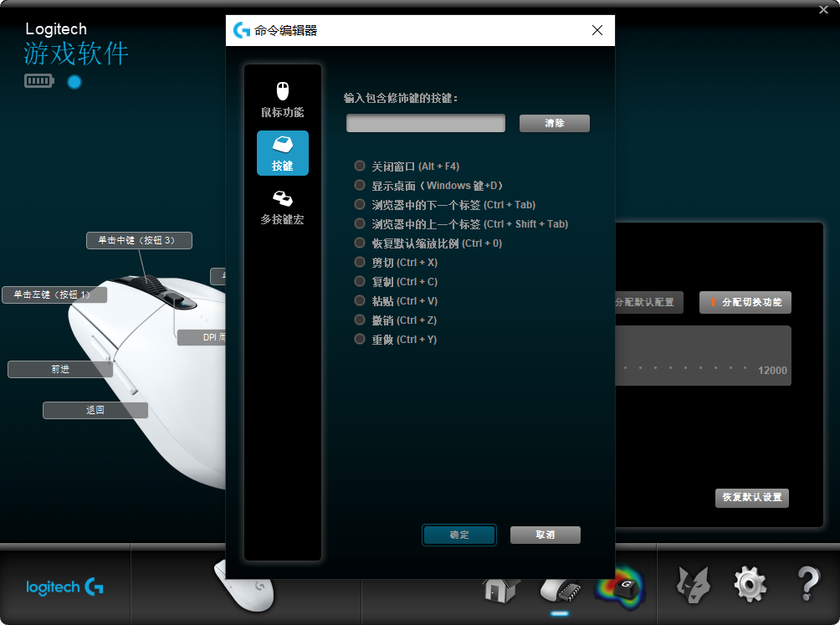Click the 取消 cancel button
The width and height of the screenshot is (840, 625).
click(x=545, y=535)
